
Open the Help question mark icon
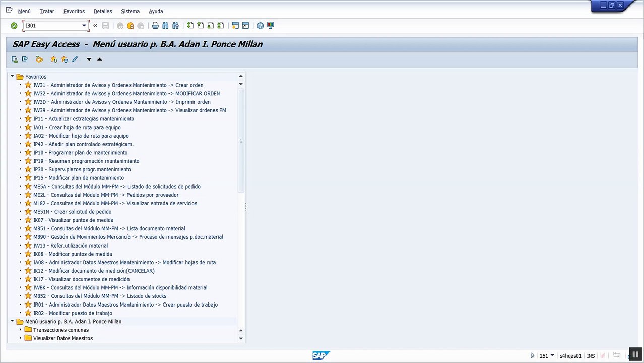[260, 26]
